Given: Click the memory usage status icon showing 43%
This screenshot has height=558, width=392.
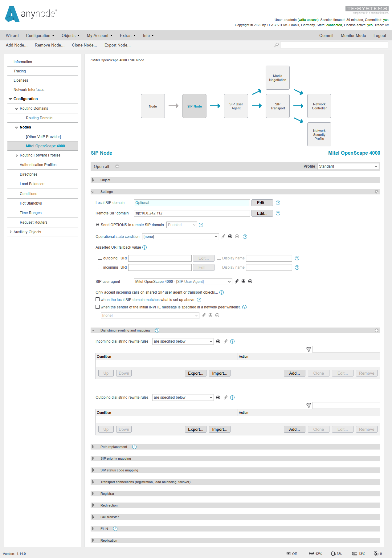Looking at the screenshot, I should click(x=355, y=554).
